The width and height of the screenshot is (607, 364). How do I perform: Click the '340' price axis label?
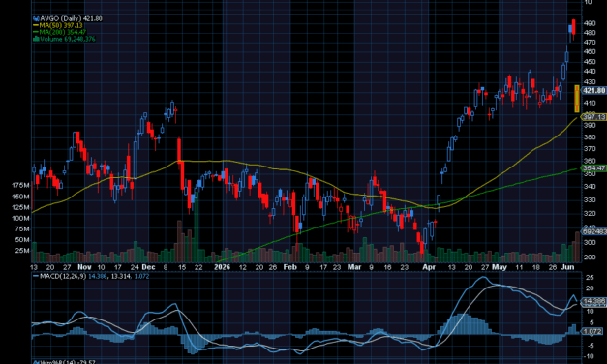pyautogui.click(x=590, y=186)
